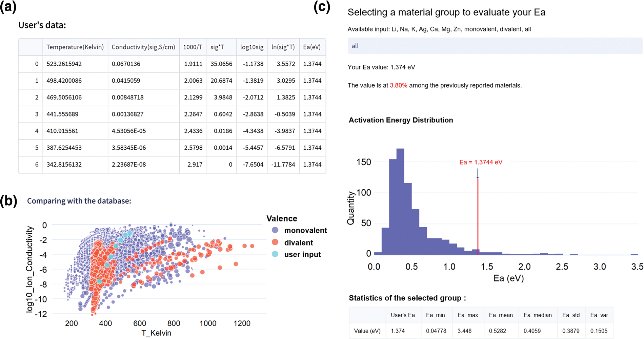Click the cyan user input legend marker
This screenshot has width=644, height=339.
tap(275, 254)
